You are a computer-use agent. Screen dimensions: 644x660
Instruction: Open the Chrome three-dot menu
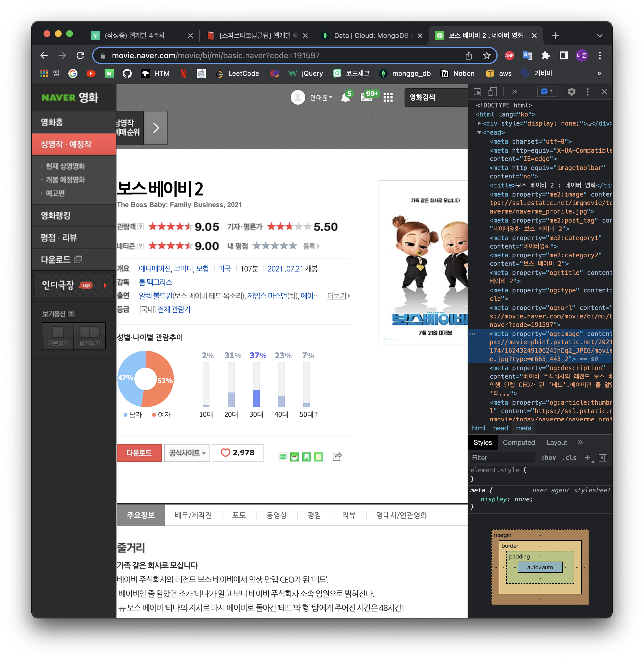coord(600,55)
